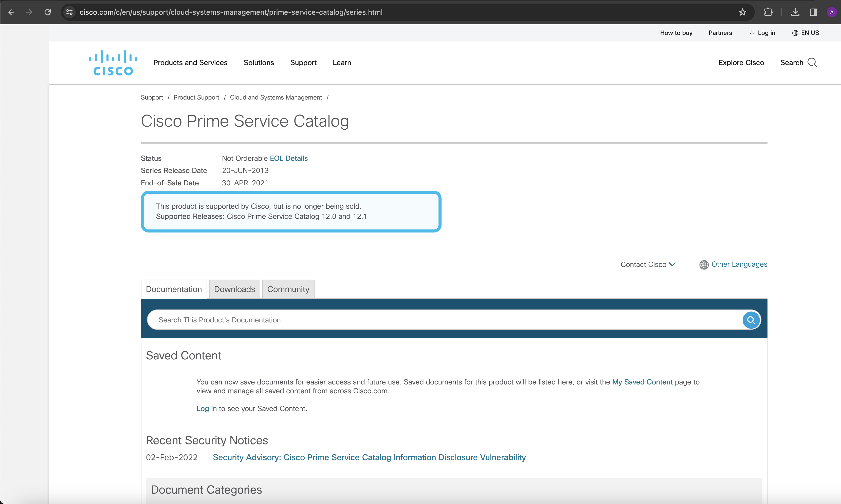
Task: Toggle the browser side panel icon
Action: pyautogui.click(x=813, y=12)
